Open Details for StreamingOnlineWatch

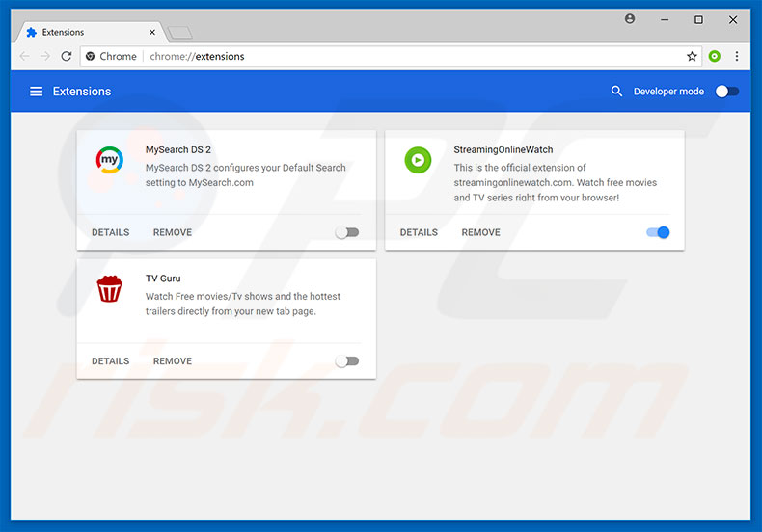(x=419, y=232)
